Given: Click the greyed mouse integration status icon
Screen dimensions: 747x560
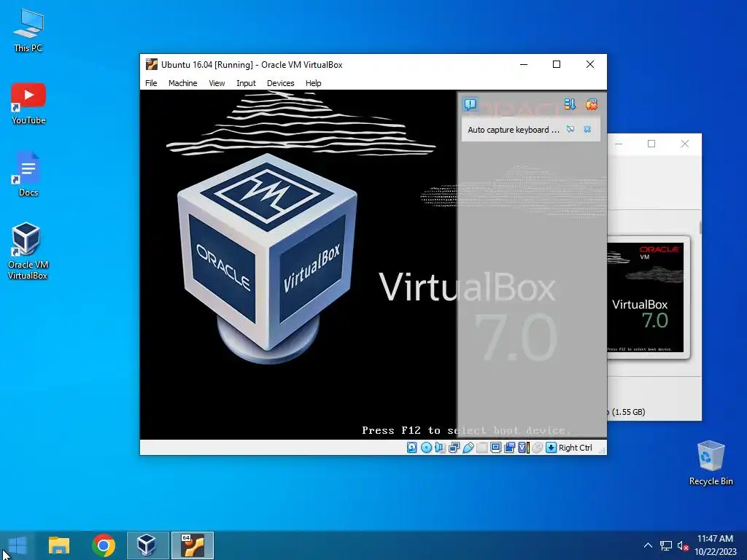Looking at the screenshot, I should (x=538, y=448).
